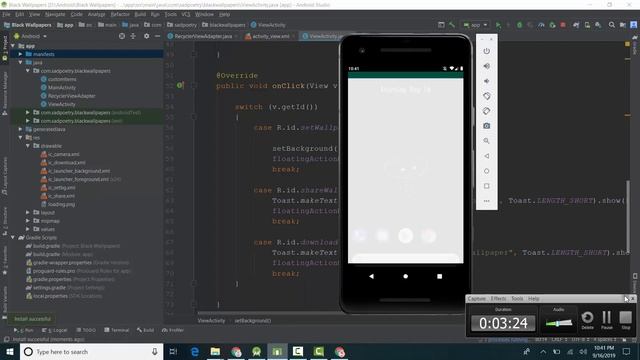Lower volume on the emulator toolbar
Viewport: 640px width, 360px height.
(487, 81)
